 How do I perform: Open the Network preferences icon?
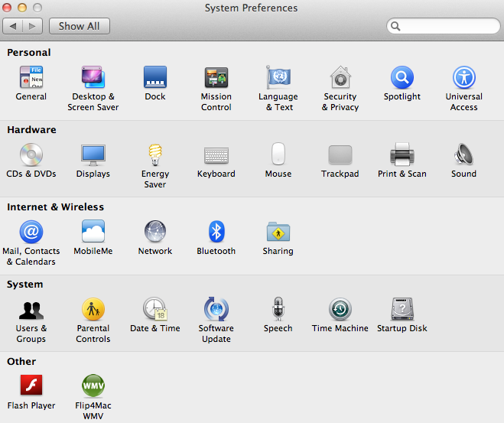(x=155, y=232)
